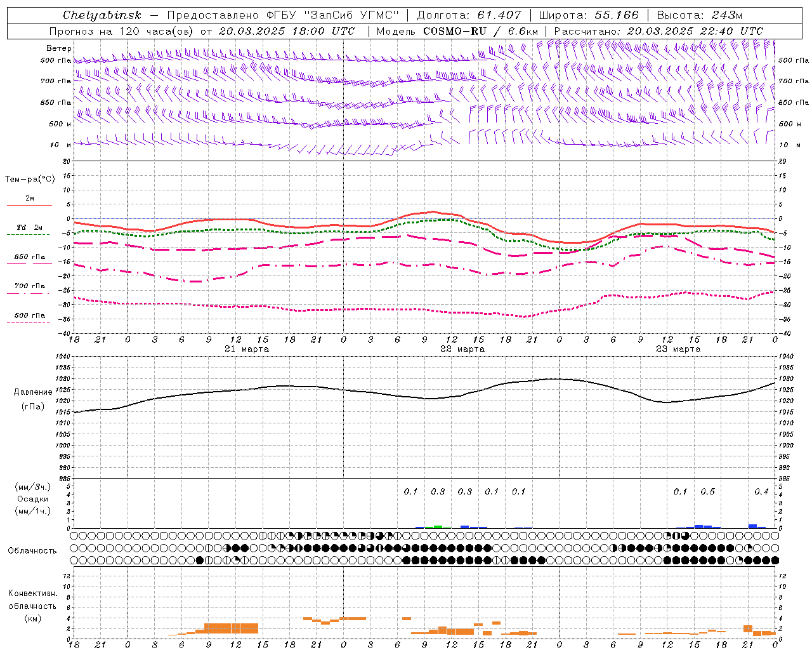Click the '23 марта' date label
Screen dimensions: 812x650
pyautogui.click(x=678, y=349)
